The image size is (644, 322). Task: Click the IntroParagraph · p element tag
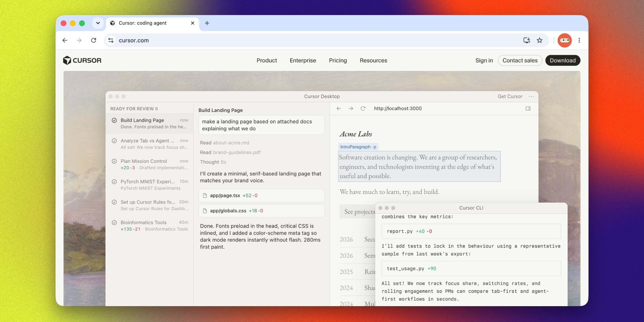(358, 147)
